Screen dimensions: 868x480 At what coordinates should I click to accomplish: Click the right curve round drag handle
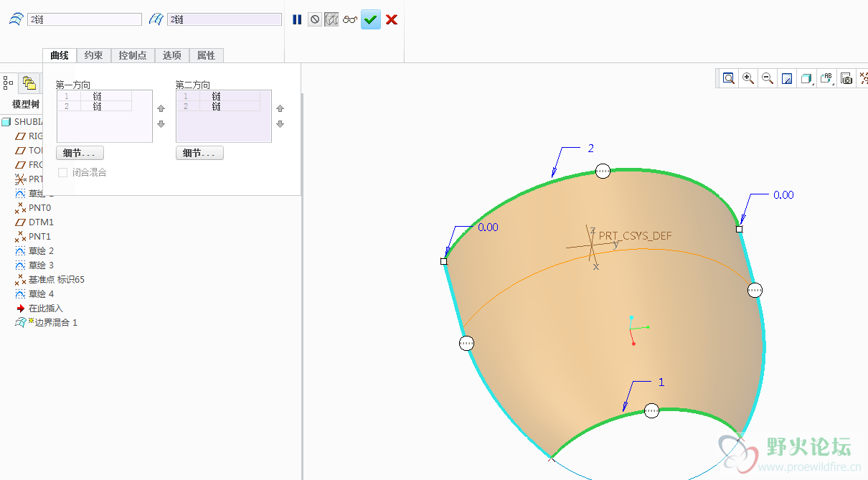coord(755,290)
